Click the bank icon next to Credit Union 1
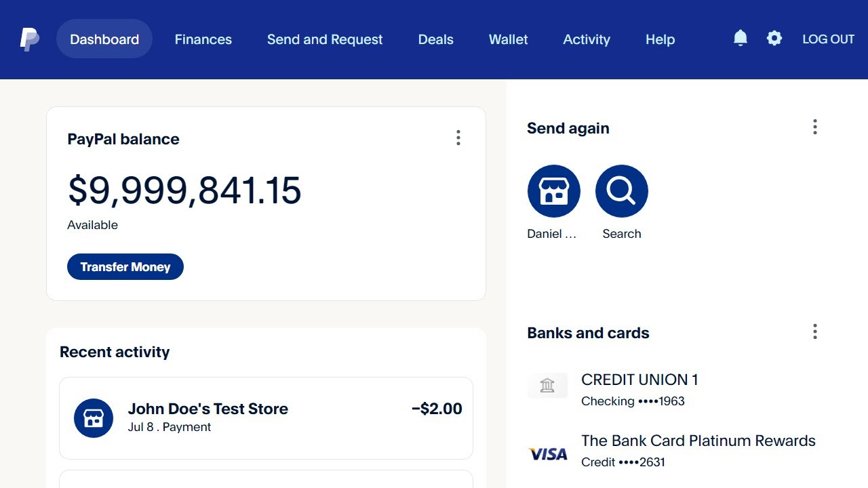 [547, 385]
